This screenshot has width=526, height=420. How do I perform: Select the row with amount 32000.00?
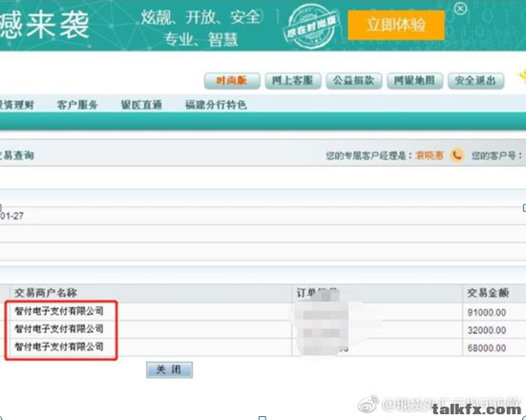click(263, 329)
